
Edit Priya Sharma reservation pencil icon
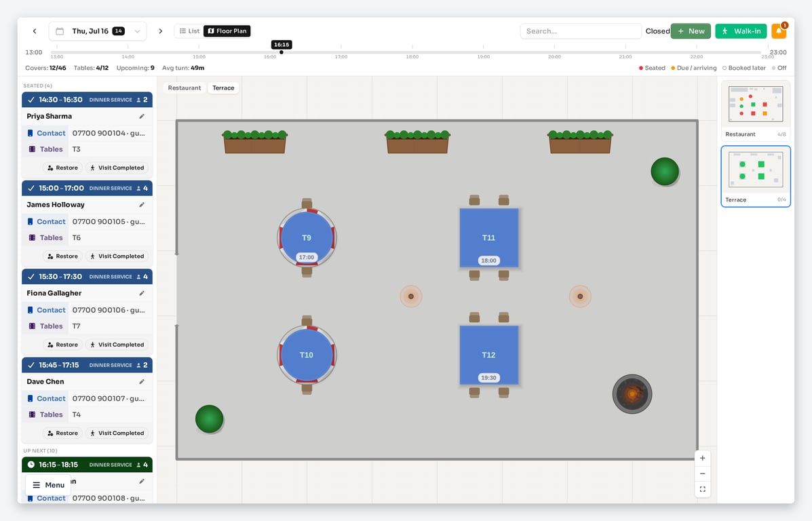pyautogui.click(x=142, y=117)
